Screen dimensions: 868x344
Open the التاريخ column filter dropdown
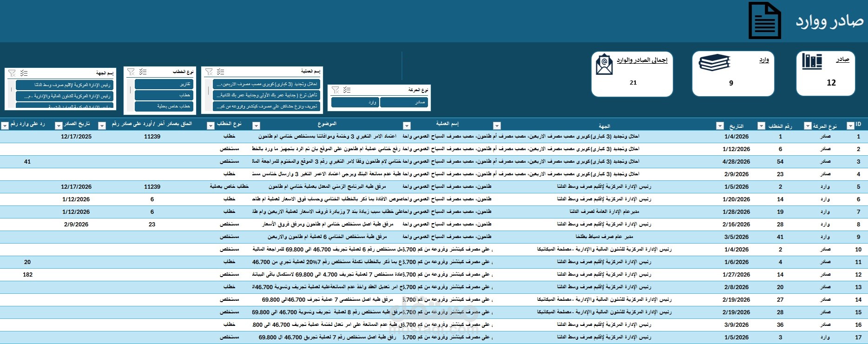(720, 126)
